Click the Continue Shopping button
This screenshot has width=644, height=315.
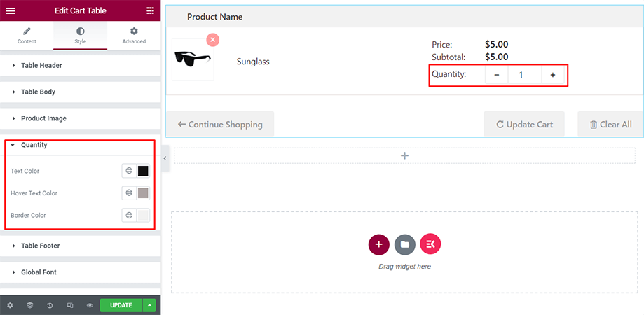coord(220,125)
